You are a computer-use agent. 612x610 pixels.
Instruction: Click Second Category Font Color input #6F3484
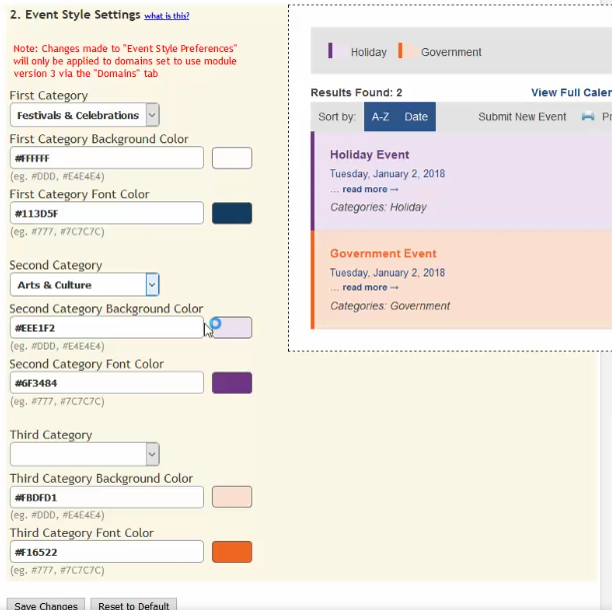click(107, 382)
